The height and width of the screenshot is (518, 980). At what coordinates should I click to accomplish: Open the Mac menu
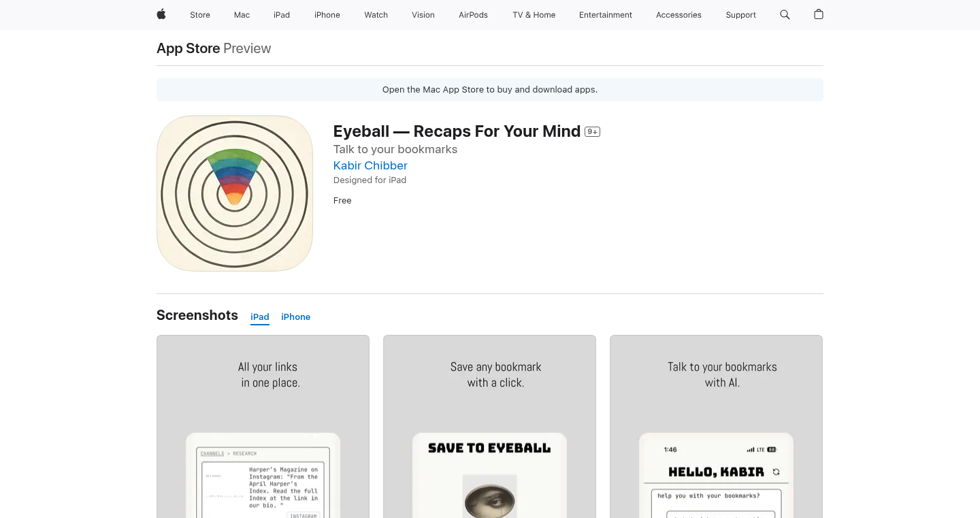[x=242, y=15]
